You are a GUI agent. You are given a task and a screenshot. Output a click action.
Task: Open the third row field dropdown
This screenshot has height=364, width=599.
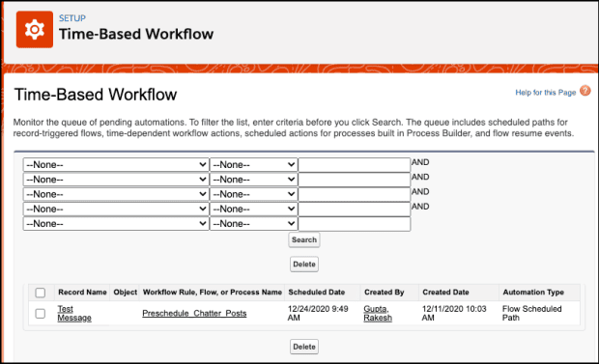click(x=116, y=194)
